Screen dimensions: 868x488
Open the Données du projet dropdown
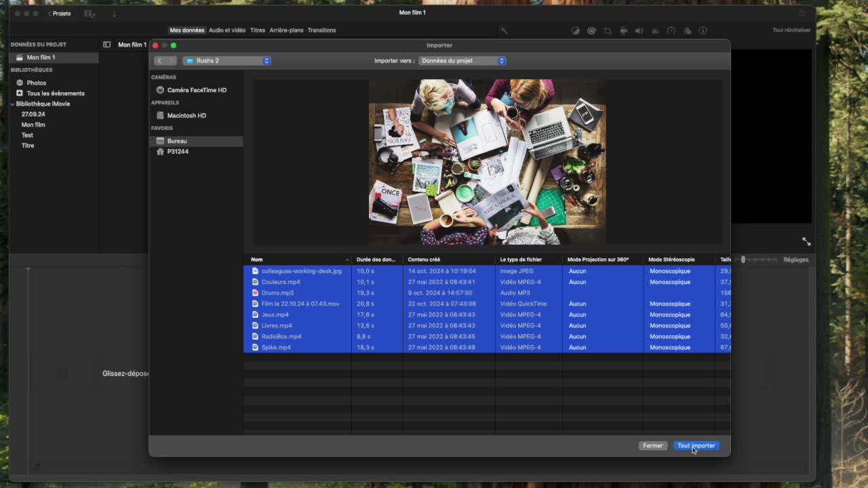coord(462,61)
